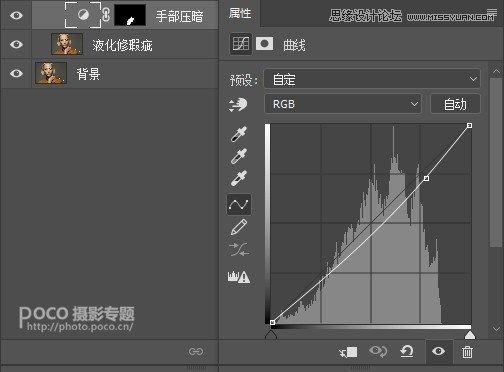Select the top-right curve endpoint
Screen dimensions: 504x372
point(469,125)
